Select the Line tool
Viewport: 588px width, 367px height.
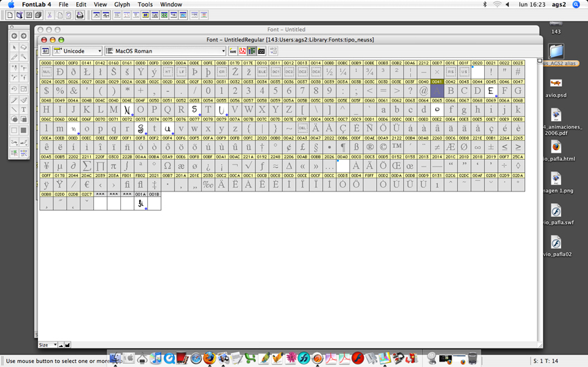(15, 110)
